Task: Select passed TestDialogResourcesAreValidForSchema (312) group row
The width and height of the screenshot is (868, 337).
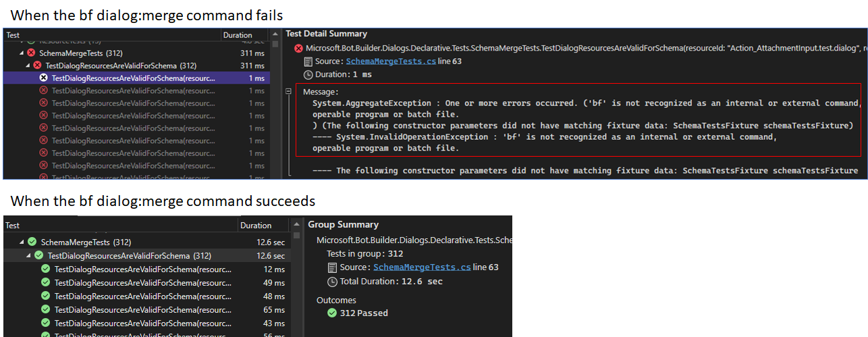Action: (146, 256)
